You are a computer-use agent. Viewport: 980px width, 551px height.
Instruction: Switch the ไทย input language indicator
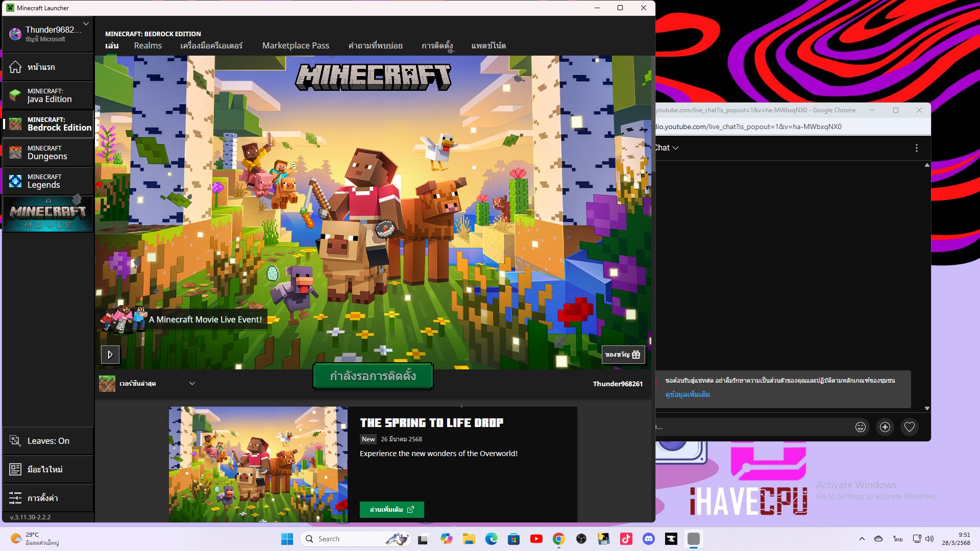coord(898,539)
